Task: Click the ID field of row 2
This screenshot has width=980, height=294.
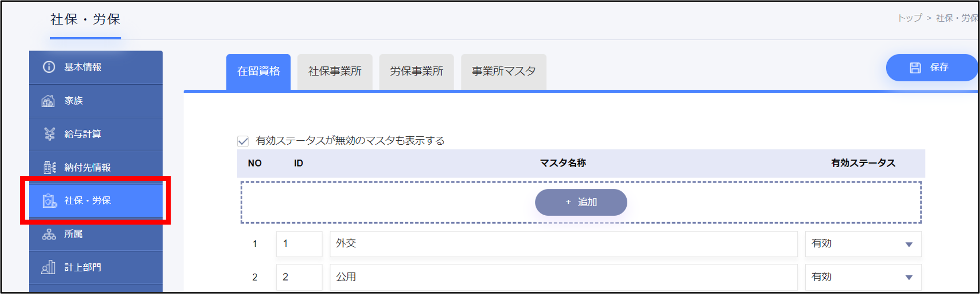Action: tap(299, 277)
